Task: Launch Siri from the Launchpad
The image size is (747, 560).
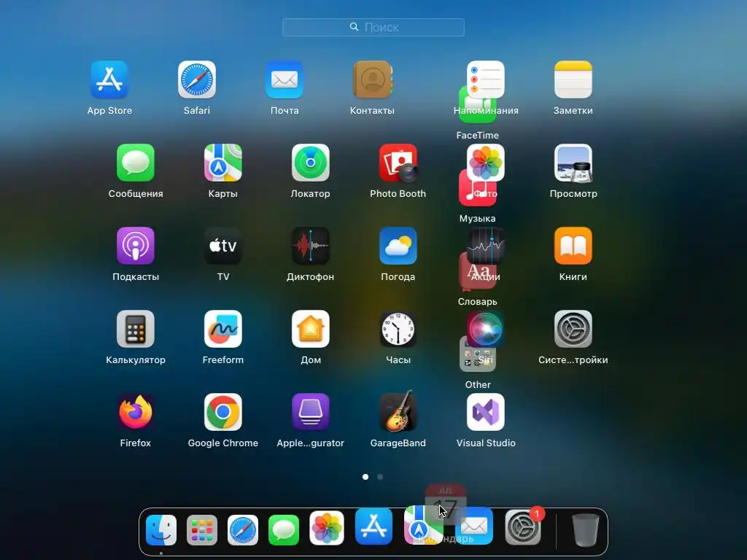Action: coord(485,329)
